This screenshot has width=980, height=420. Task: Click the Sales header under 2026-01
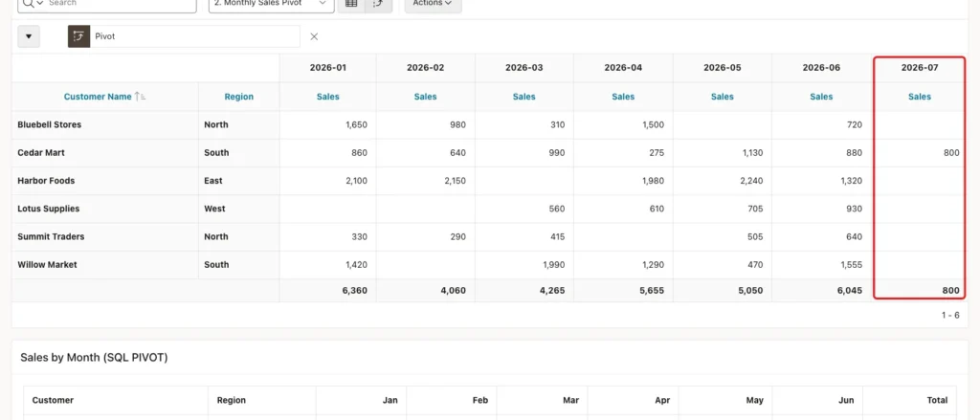(327, 97)
